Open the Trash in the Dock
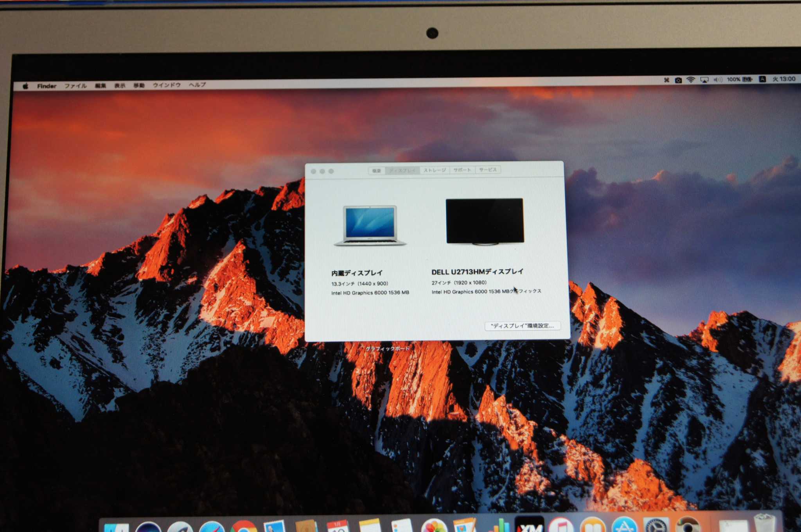Viewport: 801px width, 532px height. pyautogui.click(x=765, y=523)
